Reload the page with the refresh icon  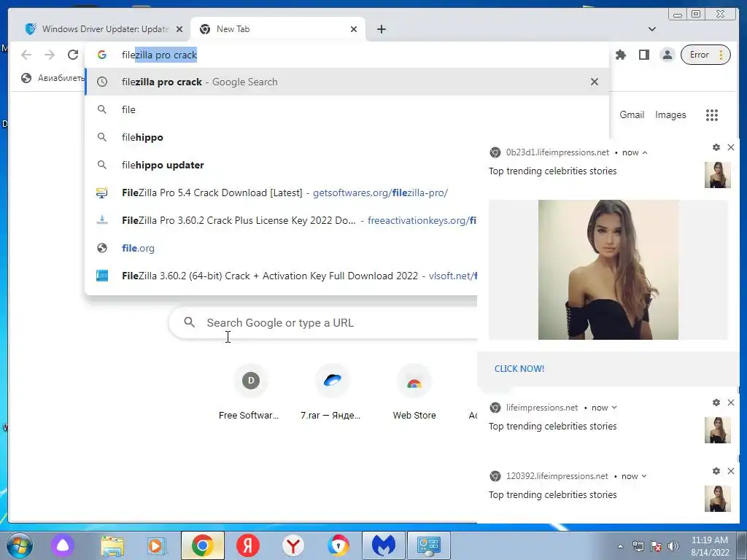(73, 55)
